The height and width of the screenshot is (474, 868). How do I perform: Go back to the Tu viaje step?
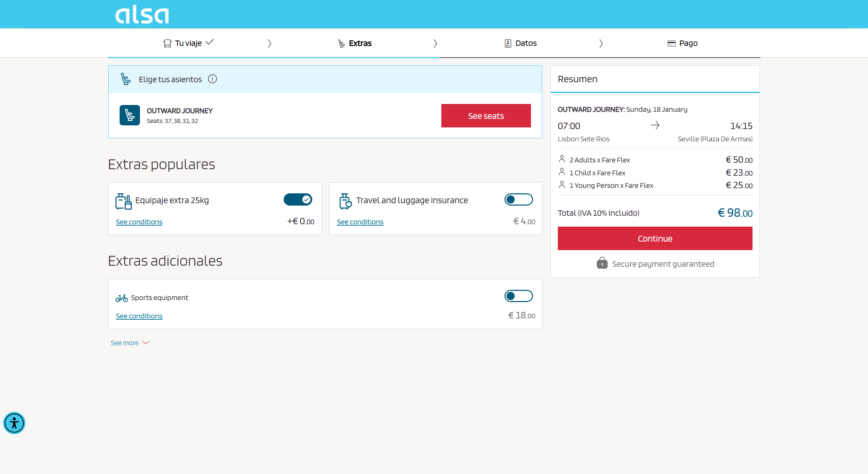(x=188, y=43)
